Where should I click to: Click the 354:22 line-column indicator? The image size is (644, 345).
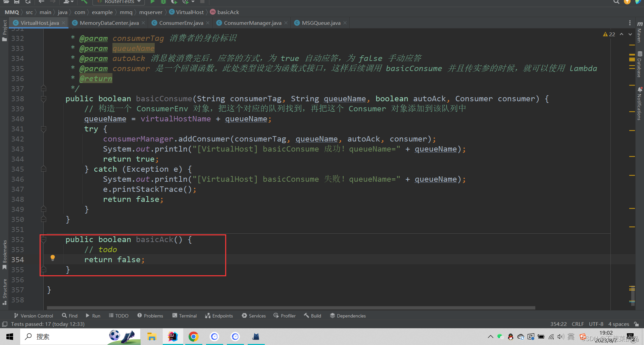(558, 324)
